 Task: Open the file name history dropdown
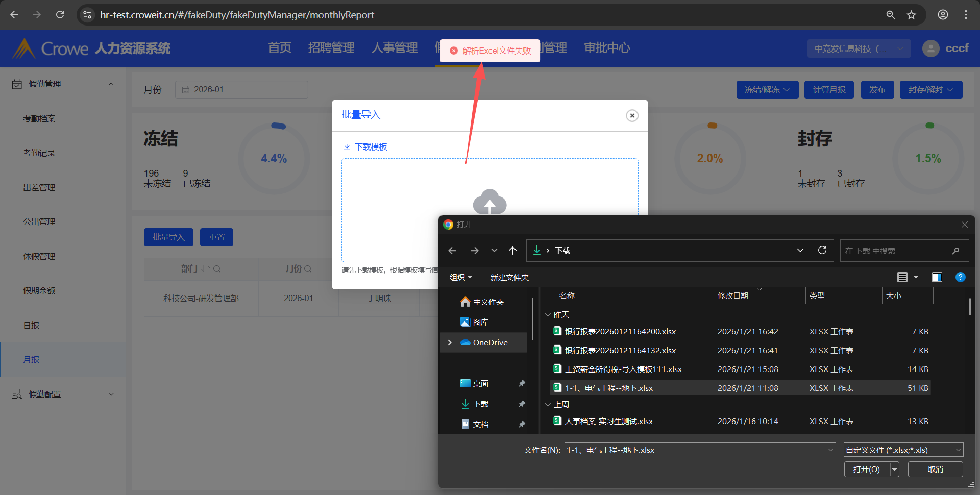click(x=830, y=450)
